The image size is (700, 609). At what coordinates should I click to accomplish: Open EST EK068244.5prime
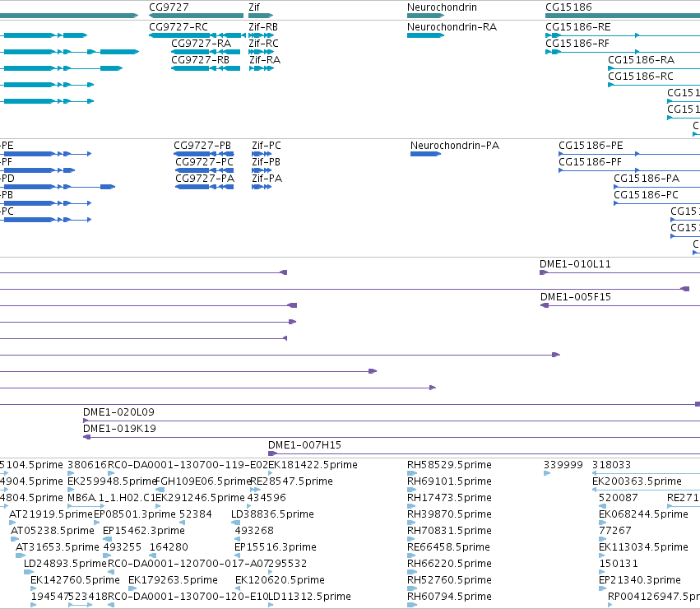click(x=643, y=514)
